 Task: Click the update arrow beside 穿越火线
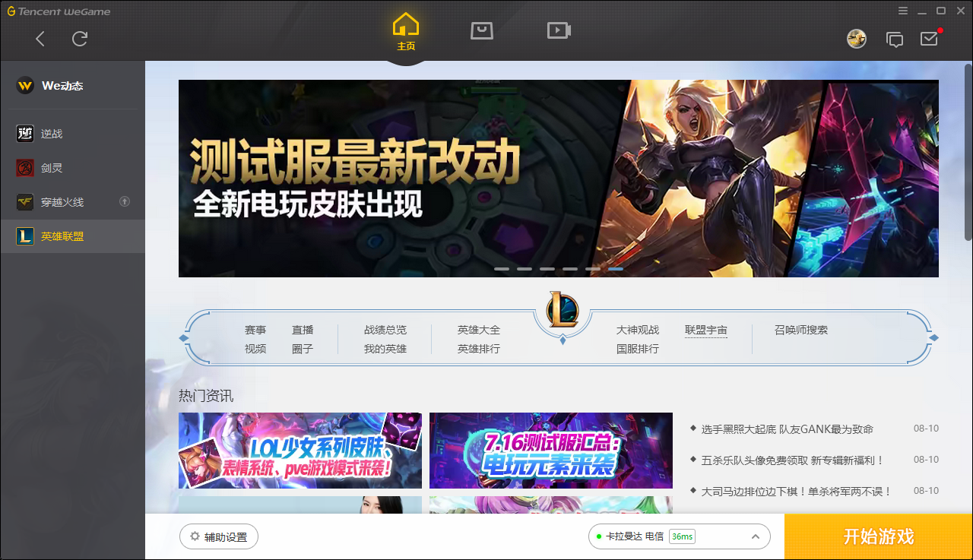tap(125, 201)
